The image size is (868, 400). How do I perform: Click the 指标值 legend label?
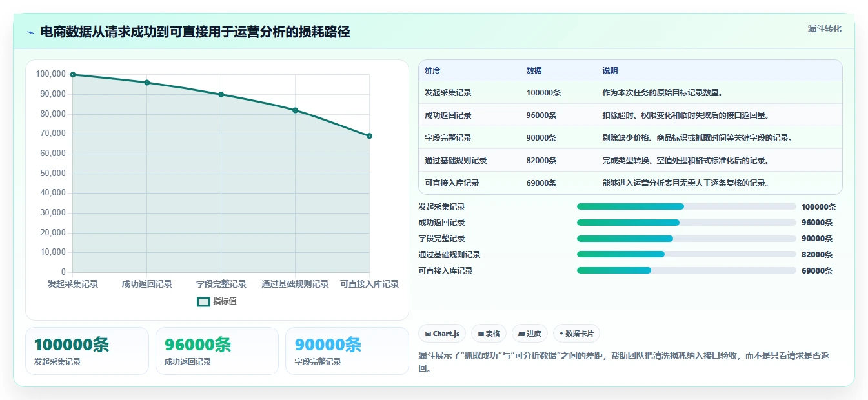pos(225,301)
